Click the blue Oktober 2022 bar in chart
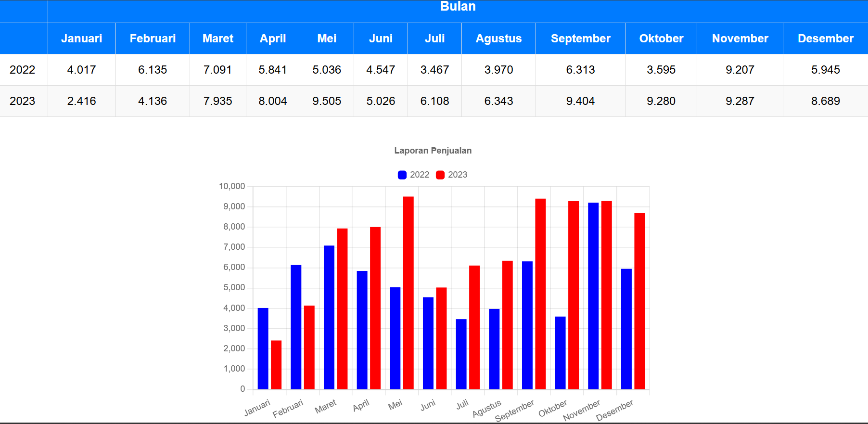The height and width of the screenshot is (424, 868). tap(560, 353)
